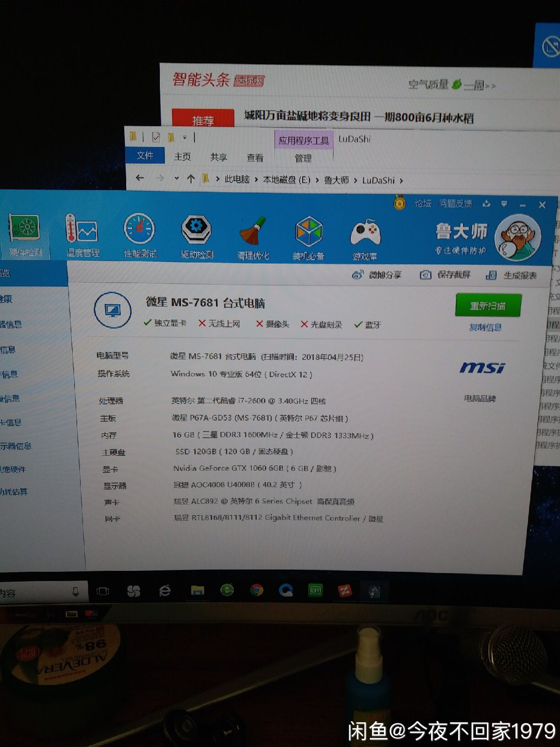Image resolution: width=560 pixels, height=747 pixels.
Task: Expand the chevron after LuDaShi in breadcrumb
Action: pos(401,181)
